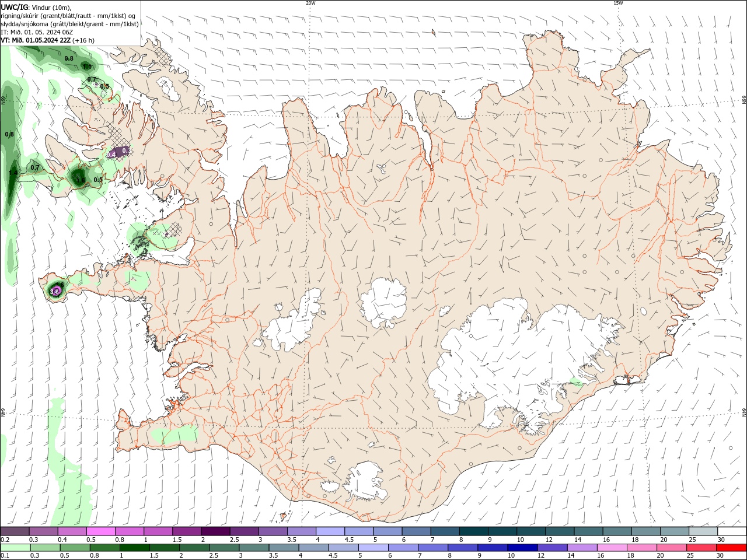Click the title line 'UWC/IG: Vindur (10m),'
This screenshot has height=560, width=747.
pyautogui.click(x=35, y=7)
